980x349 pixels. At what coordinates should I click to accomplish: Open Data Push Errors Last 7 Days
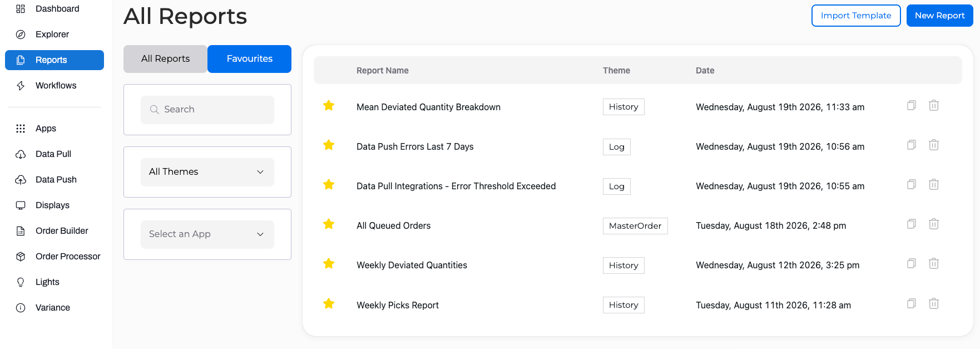coord(415,147)
